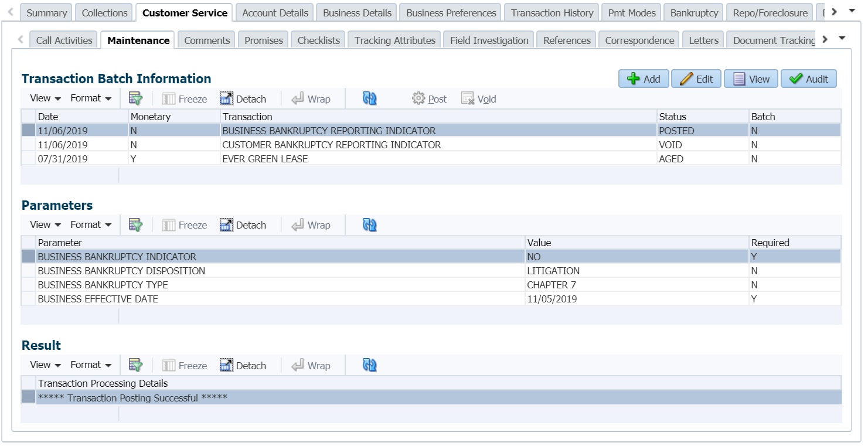Click the Add button
868x446 pixels.
[x=644, y=79]
